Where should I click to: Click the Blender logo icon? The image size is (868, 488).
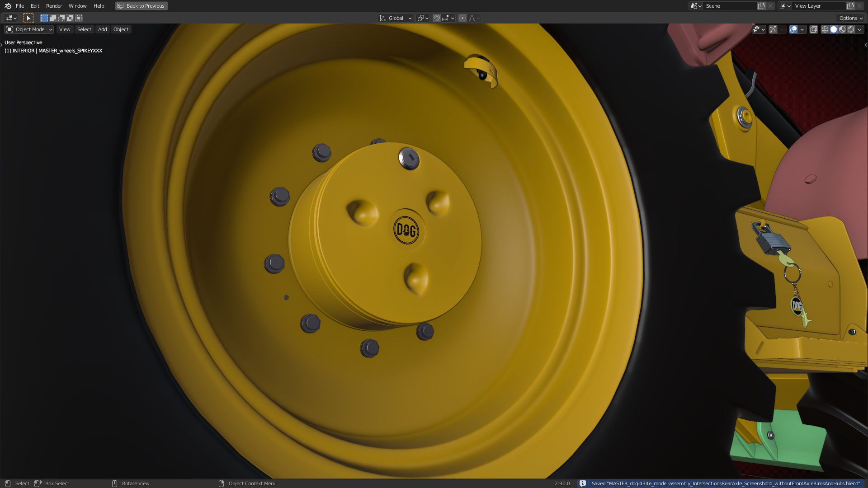click(x=8, y=6)
